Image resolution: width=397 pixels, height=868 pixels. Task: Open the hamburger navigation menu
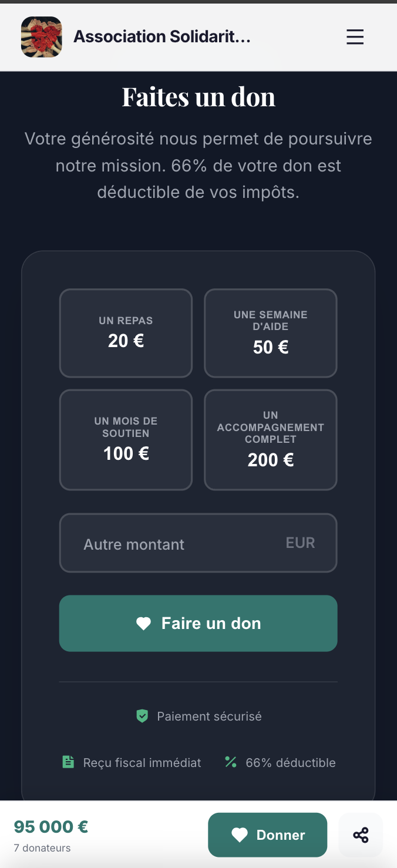point(355,37)
